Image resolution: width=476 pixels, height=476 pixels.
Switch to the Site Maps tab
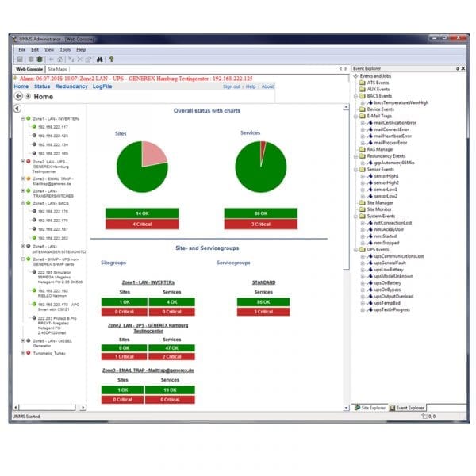pos(57,70)
